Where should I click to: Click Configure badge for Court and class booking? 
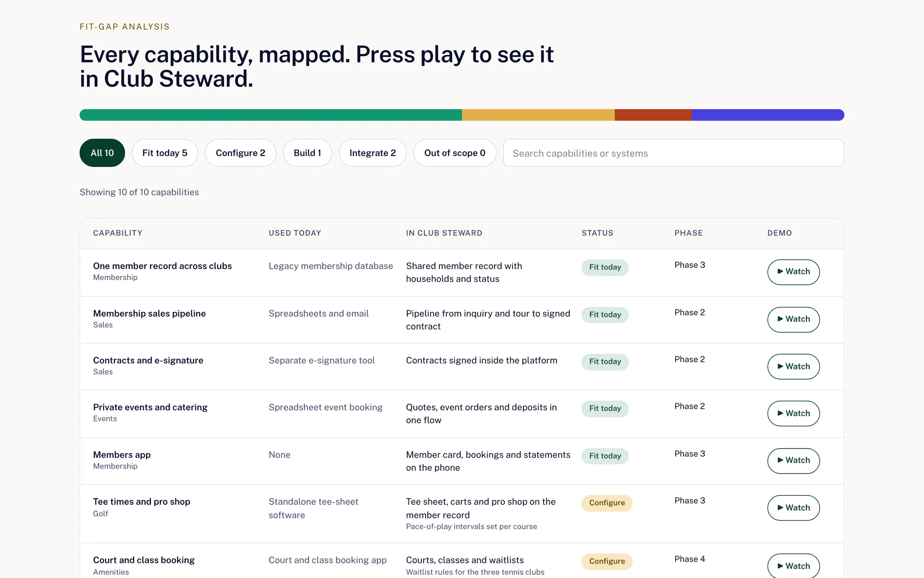[607, 561]
